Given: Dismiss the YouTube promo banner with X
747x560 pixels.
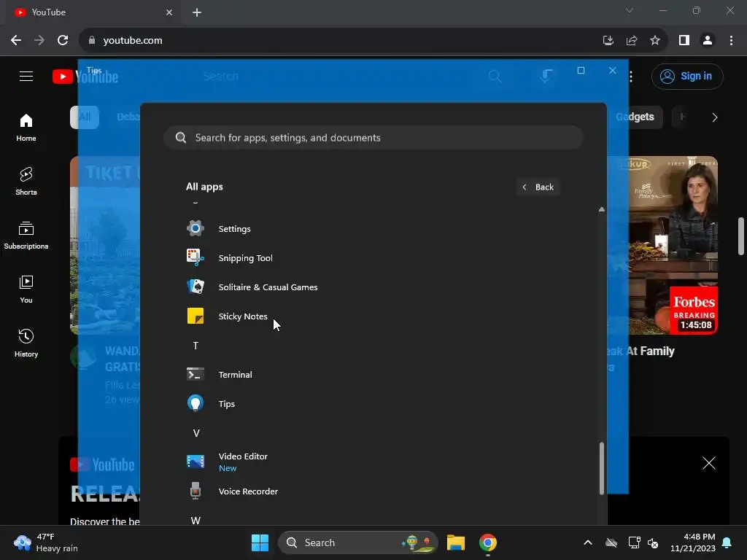Looking at the screenshot, I should [x=709, y=463].
